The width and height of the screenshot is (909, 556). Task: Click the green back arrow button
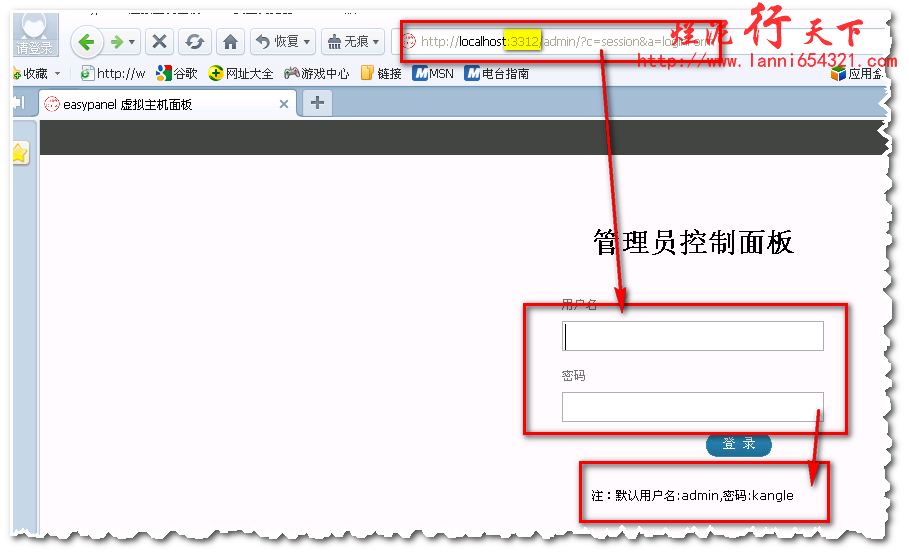click(87, 42)
